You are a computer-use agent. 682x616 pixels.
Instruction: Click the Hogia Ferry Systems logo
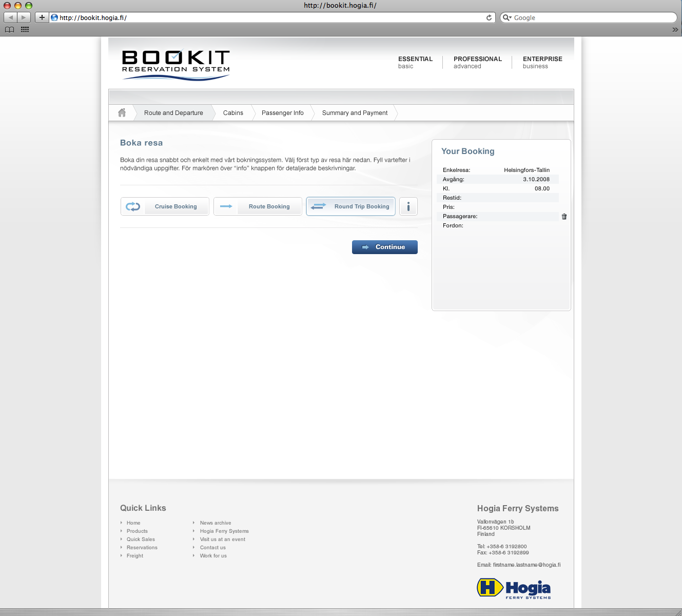[514, 588]
